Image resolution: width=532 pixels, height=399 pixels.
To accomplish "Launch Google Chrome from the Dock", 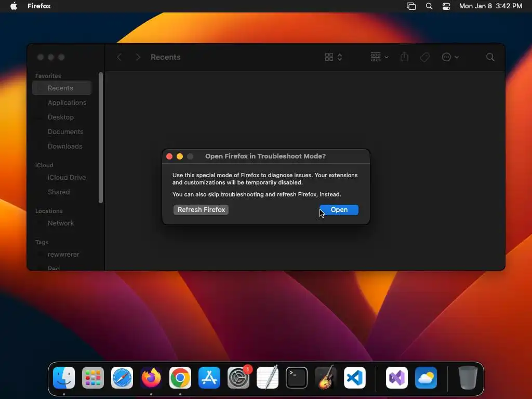I will point(180,378).
